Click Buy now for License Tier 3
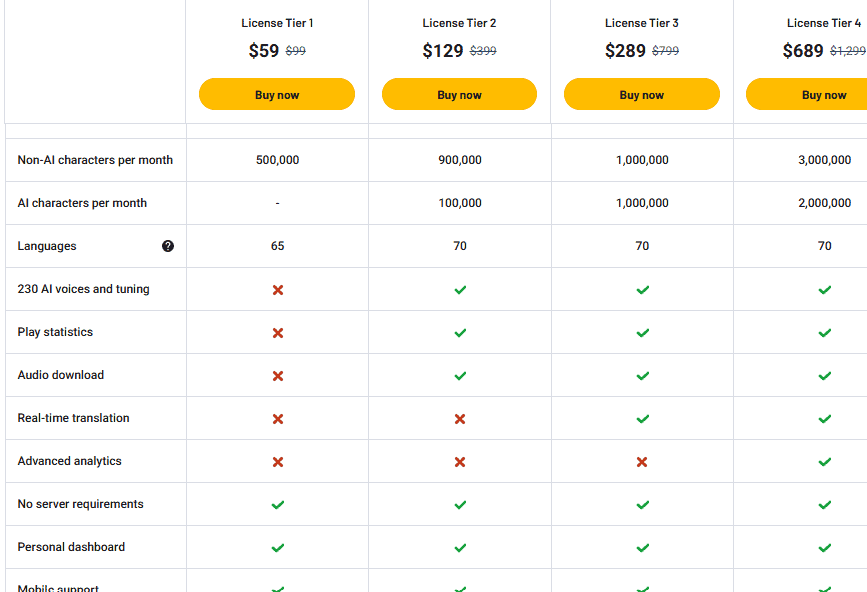The height and width of the screenshot is (592, 867). click(641, 94)
